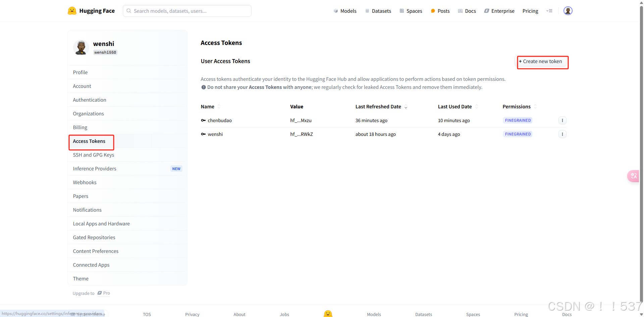Sort tokens by Last Used Date

477,107
